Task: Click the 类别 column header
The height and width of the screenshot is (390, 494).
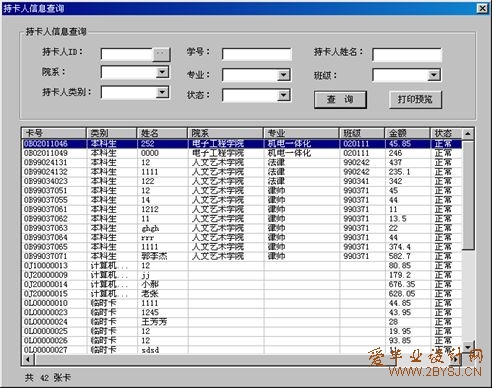Action: tap(112, 133)
